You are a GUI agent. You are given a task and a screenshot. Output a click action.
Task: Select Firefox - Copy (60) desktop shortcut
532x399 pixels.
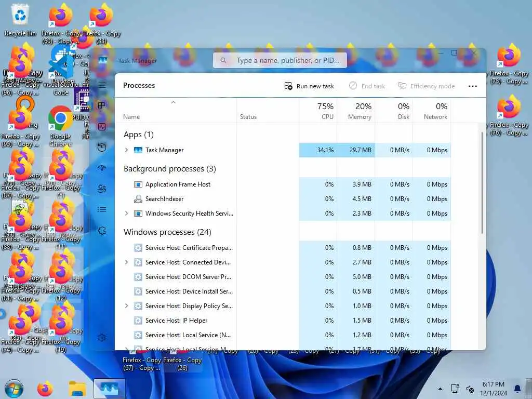60,24
